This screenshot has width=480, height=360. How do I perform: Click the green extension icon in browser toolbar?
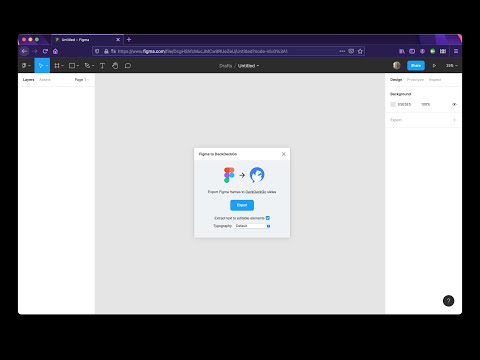433,51
